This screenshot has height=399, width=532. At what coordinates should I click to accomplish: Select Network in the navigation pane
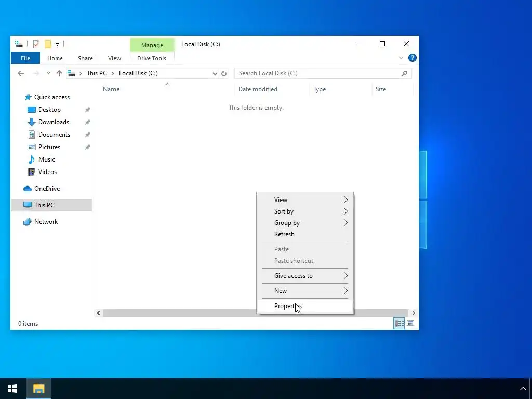tap(46, 222)
